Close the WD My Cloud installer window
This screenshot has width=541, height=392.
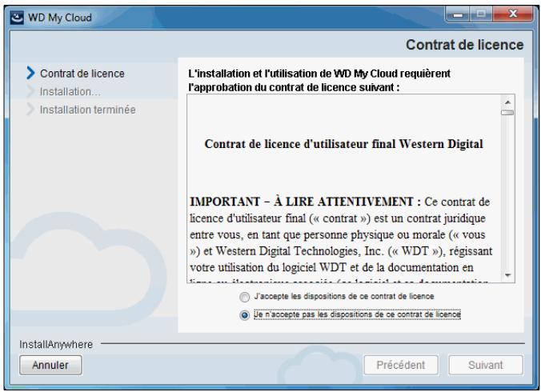(513, 14)
